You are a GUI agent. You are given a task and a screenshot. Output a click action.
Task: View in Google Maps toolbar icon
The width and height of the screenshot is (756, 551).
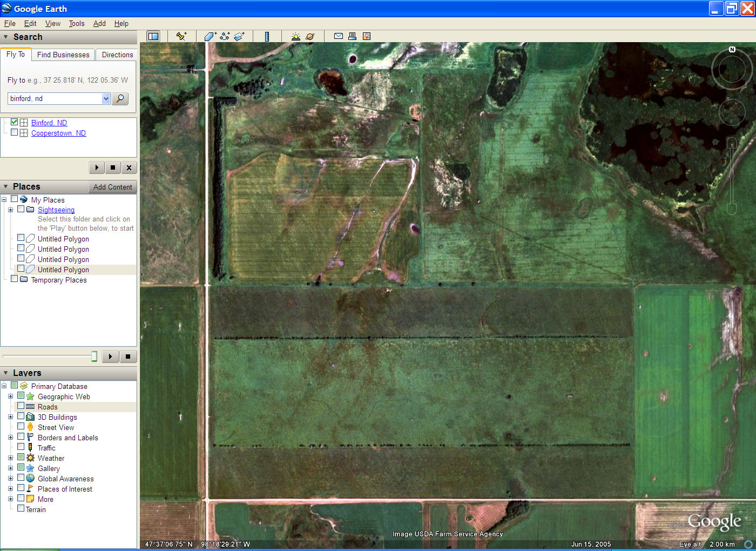click(x=367, y=36)
